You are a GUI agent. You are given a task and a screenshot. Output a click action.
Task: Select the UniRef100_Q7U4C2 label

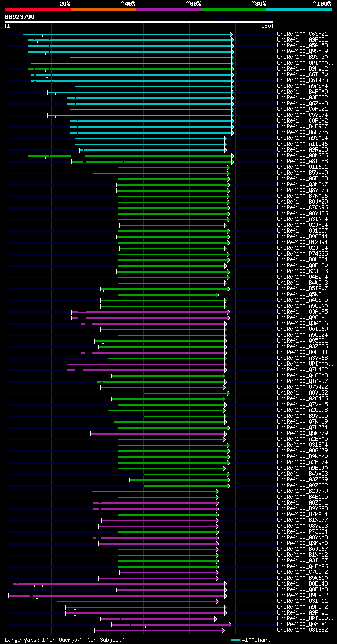pos(302,369)
